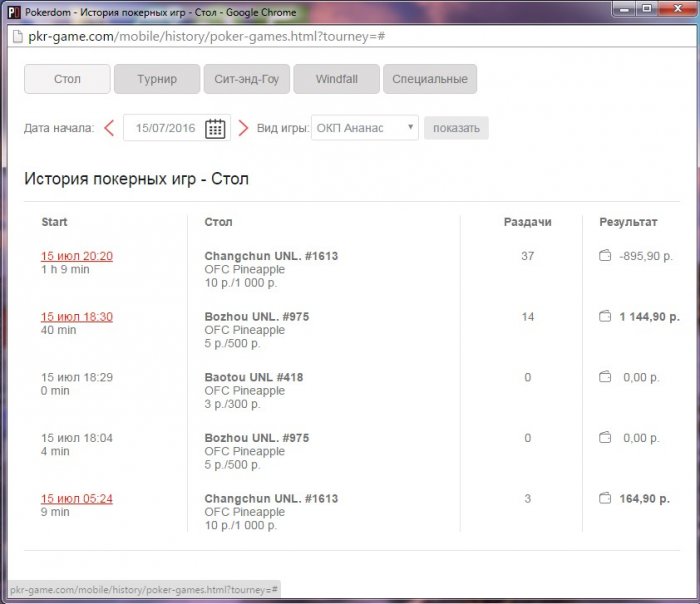Image resolution: width=700 pixels, height=604 pixels.
Task: Click hands count 14
Action: (x=528, y=317)
